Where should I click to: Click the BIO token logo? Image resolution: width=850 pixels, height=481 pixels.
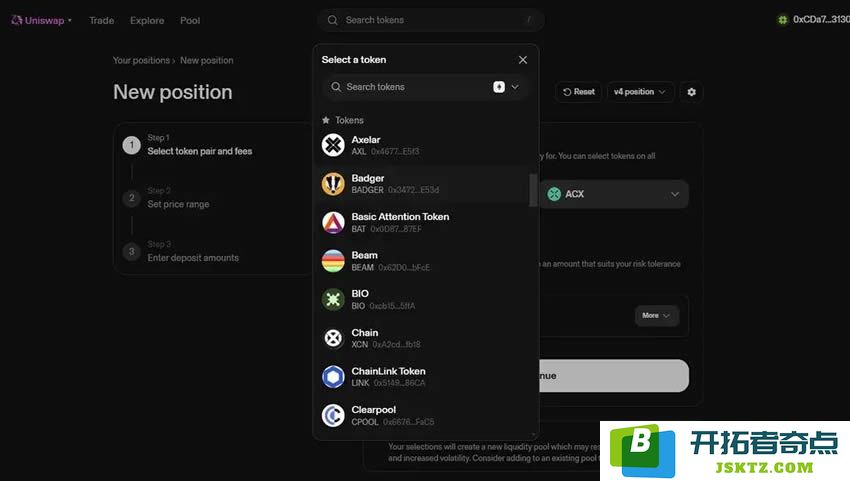[x=333, y=299]
